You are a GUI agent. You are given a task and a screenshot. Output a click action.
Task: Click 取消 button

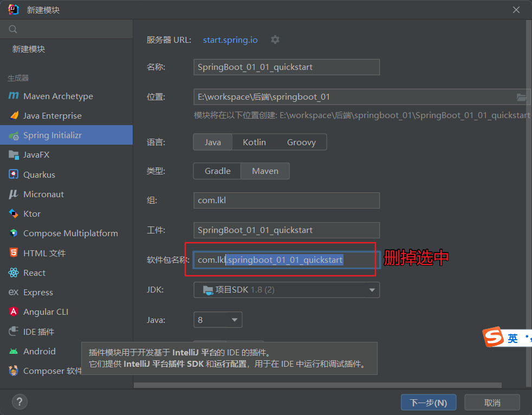point(492,403)
